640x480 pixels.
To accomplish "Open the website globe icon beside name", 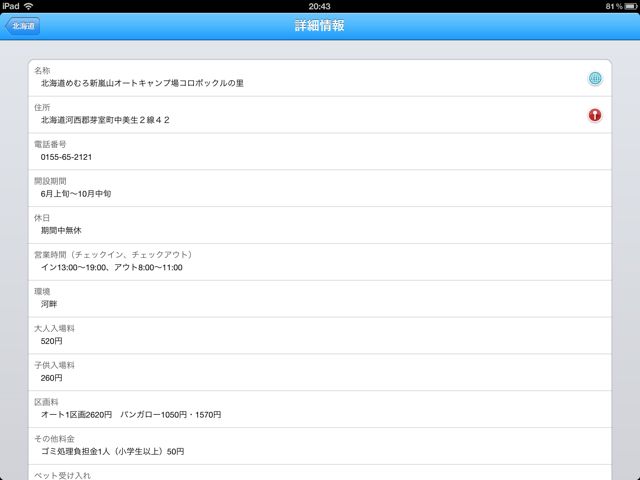I will point(595,78).
